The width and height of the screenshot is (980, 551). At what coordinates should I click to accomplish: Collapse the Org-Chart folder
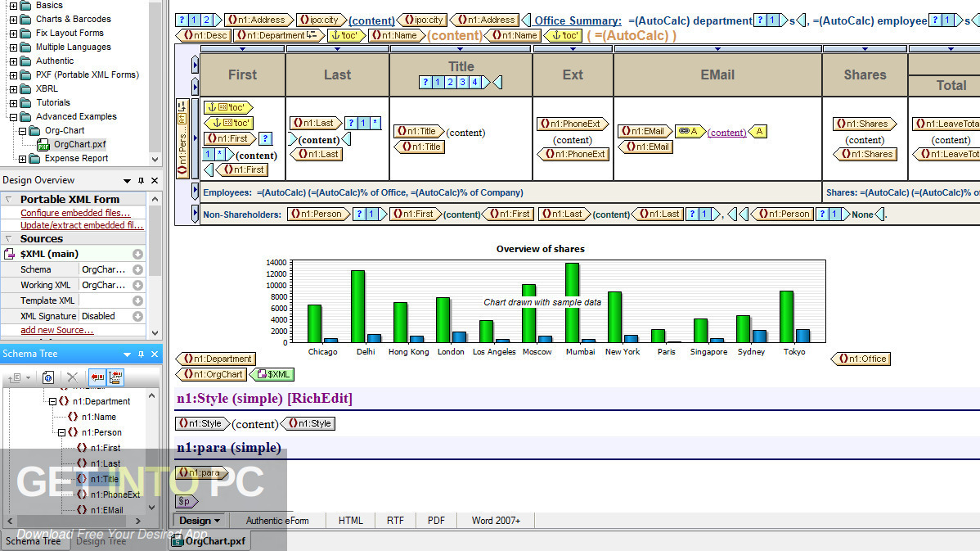23,131
